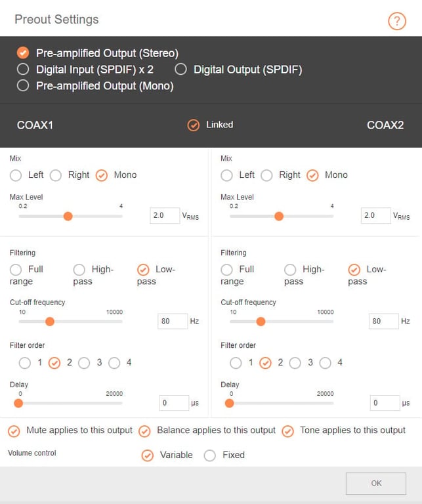
Task: Click COAX2 delay slider handle
Action: pyautogui.click(x=229, y=403)
